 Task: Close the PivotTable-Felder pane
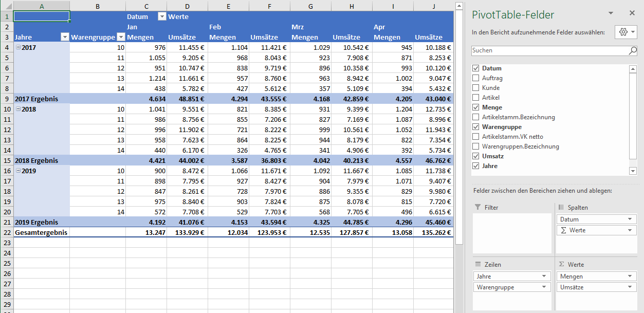632,13
